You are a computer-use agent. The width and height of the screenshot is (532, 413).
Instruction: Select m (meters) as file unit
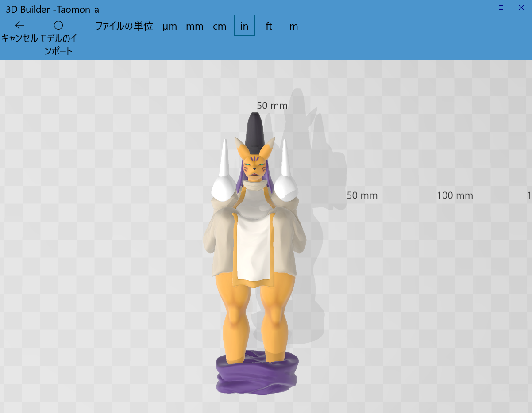(294, 26)
